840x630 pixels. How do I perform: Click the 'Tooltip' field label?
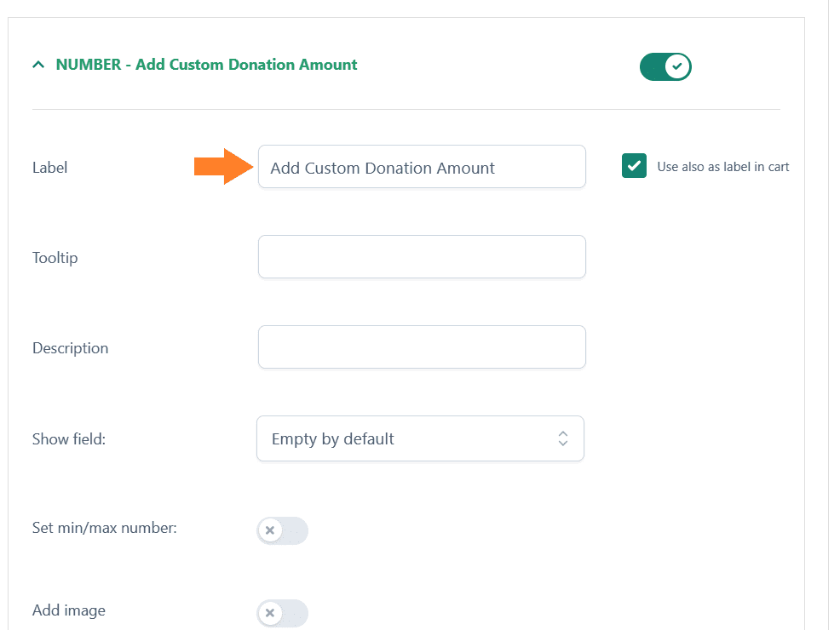(55, 258)
